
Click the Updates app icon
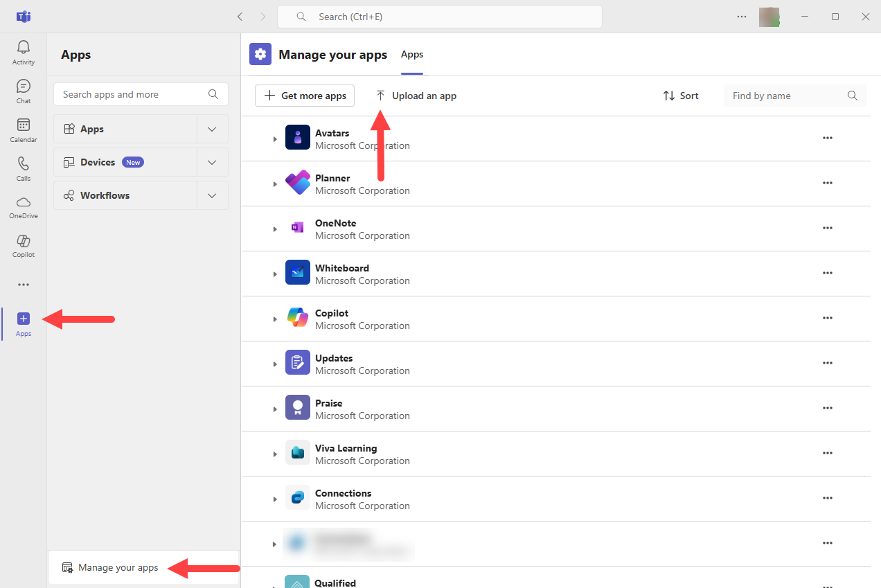[x=298, y=362]
